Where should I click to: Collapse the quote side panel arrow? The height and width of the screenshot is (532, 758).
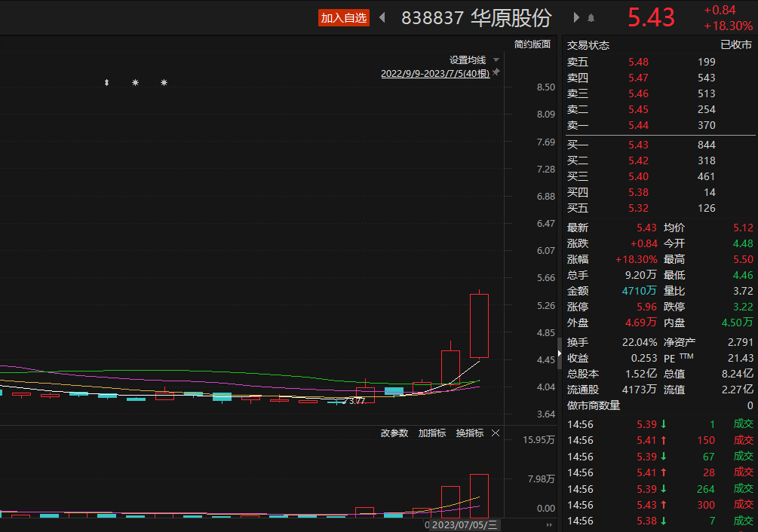pyautogui.click(x=560, y=353)
